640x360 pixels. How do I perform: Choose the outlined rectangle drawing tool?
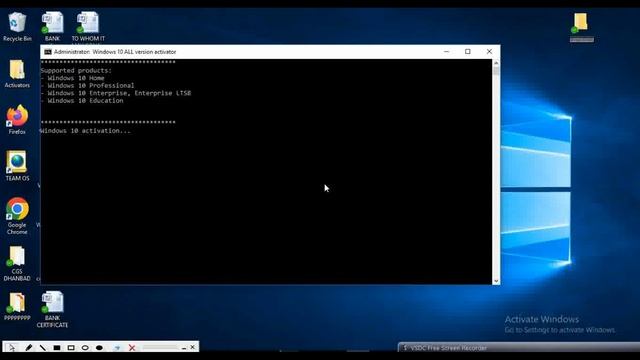pos(71,348)
